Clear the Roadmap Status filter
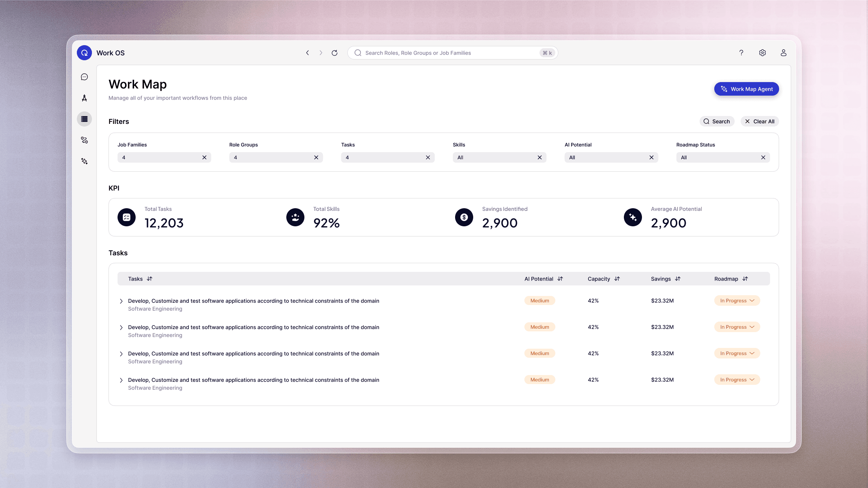The width and height of the screenshot is (868, 488). coord(763,157)
